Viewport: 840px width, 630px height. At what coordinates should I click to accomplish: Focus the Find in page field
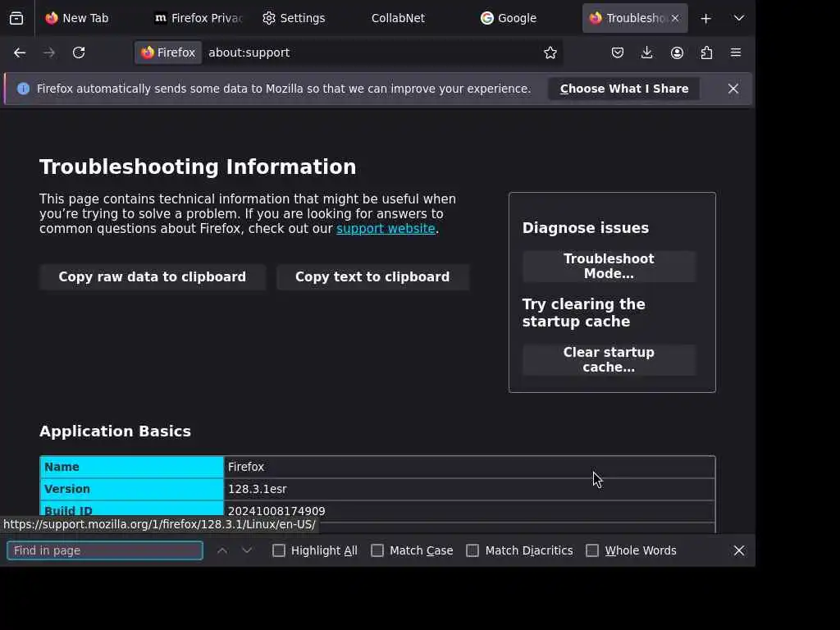pyautogui.click(x=105, y=550)
